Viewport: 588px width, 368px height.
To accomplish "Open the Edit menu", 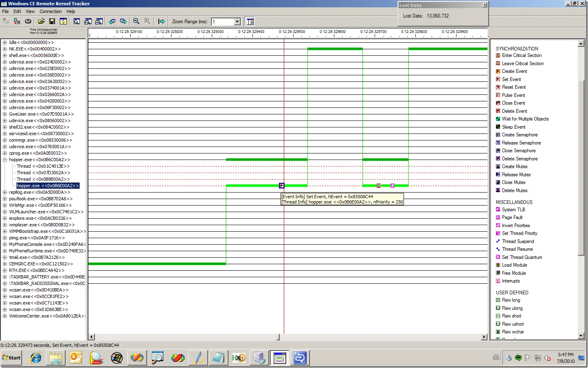I will [17, 11].
